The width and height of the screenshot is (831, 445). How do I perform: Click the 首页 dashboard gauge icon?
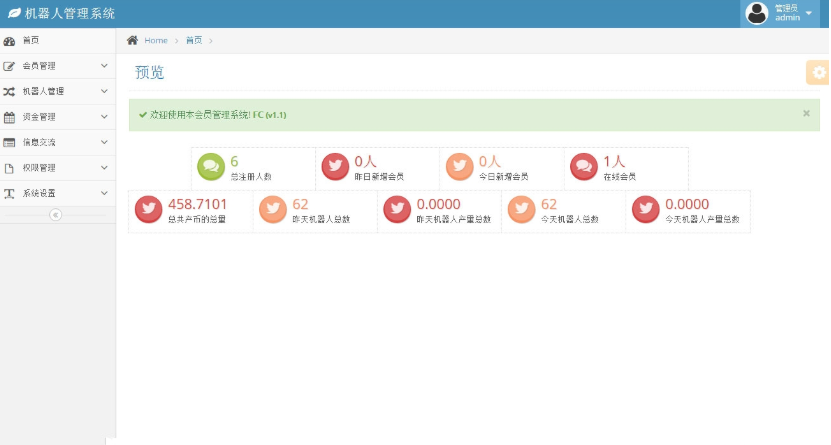click(9, 41)
